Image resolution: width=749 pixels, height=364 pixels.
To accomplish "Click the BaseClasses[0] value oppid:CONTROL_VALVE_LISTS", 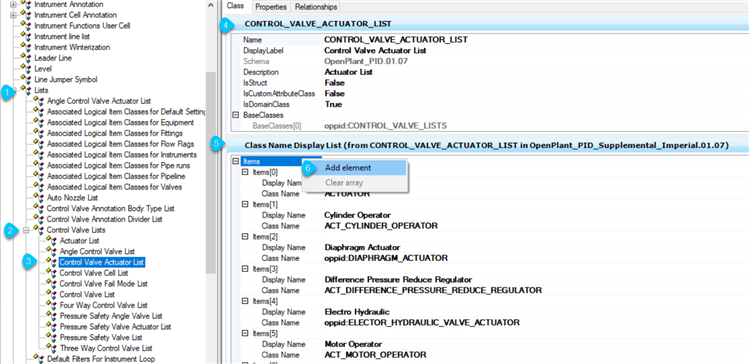I will (x=385, y=126).
